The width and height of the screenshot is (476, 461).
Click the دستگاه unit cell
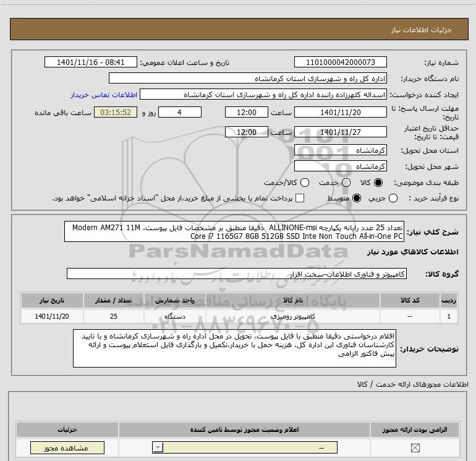click(x=175, y=316)
